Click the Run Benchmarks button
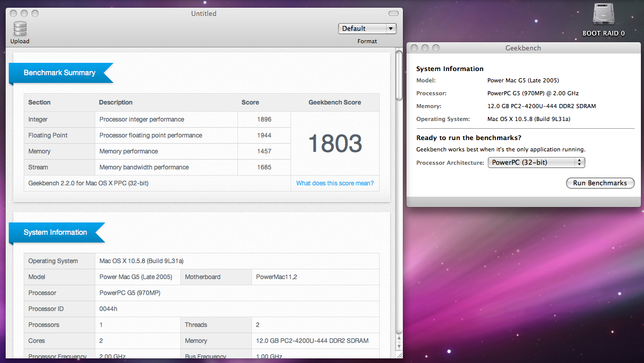Screen dimensions: 644x363 point(600,183)
